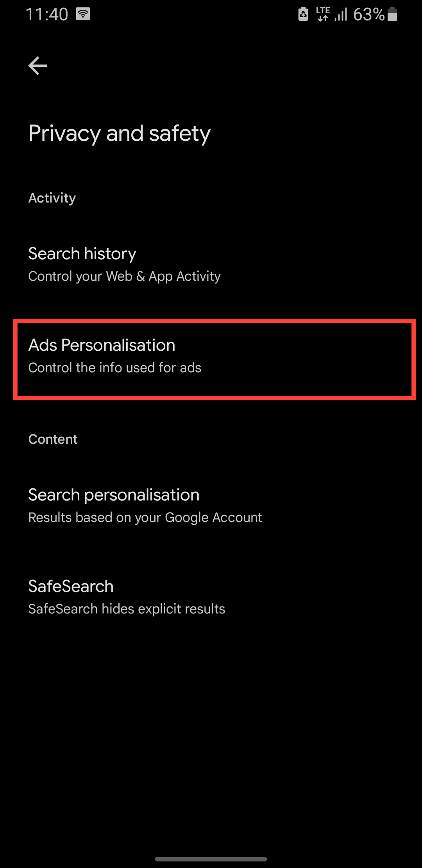Tap the battery saver status icon
The height and width of the screenshot is (868, 422).
(303, 14)
